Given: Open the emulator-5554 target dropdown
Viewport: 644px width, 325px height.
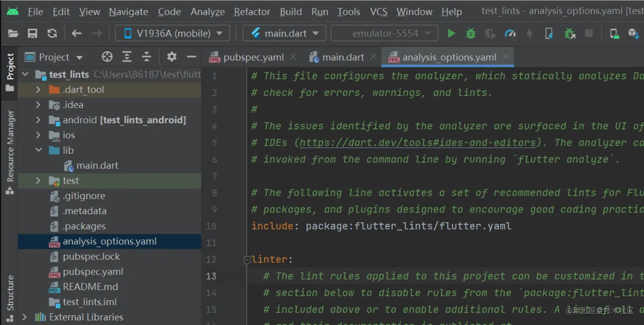Looking at the screenshot, I should (385, 33).
